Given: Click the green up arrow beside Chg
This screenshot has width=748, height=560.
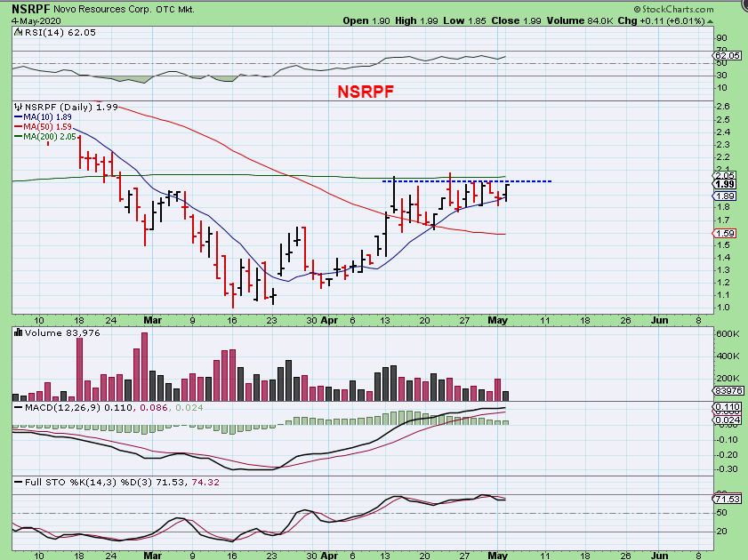Looking at the screenshot, I should (x=711, y=21).
